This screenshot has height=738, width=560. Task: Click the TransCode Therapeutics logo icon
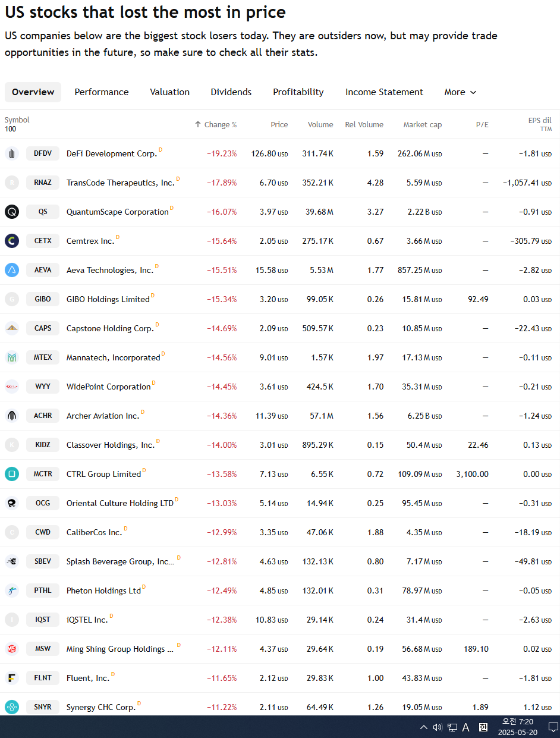[12, 183]
